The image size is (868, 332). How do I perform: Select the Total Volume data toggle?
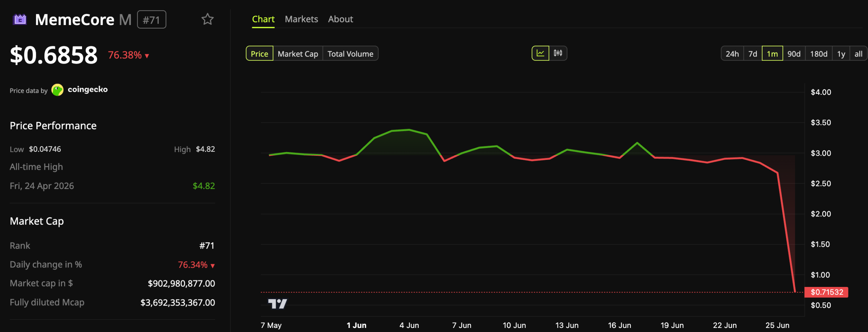pyautogui.click(x=350, y=54)
